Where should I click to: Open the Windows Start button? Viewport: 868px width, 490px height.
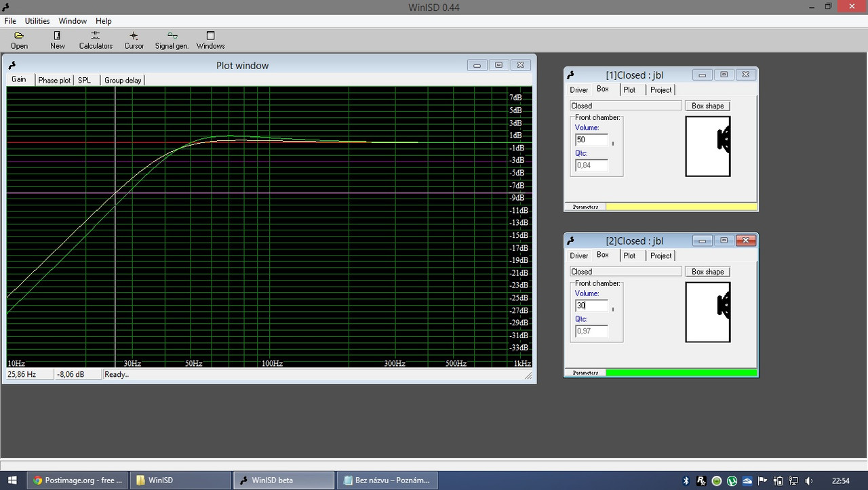coord(12,481)
